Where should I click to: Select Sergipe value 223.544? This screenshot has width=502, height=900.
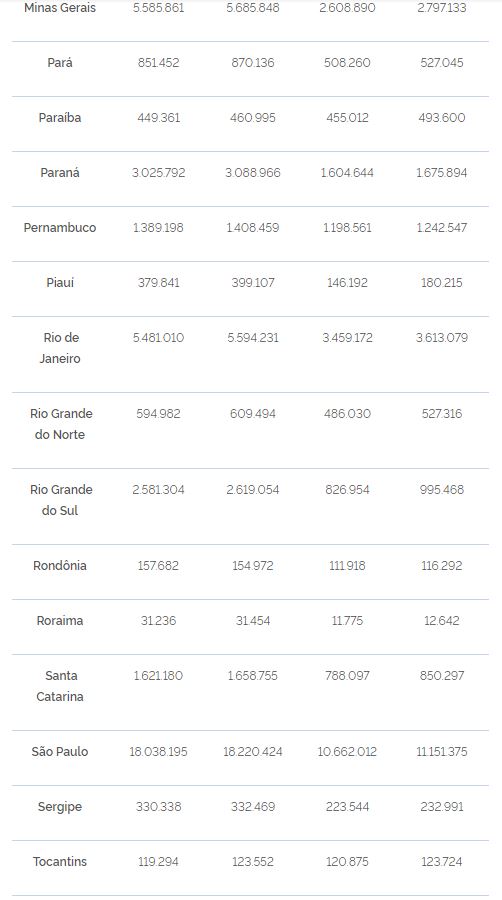pyautogui.click(x=347, y=806)
